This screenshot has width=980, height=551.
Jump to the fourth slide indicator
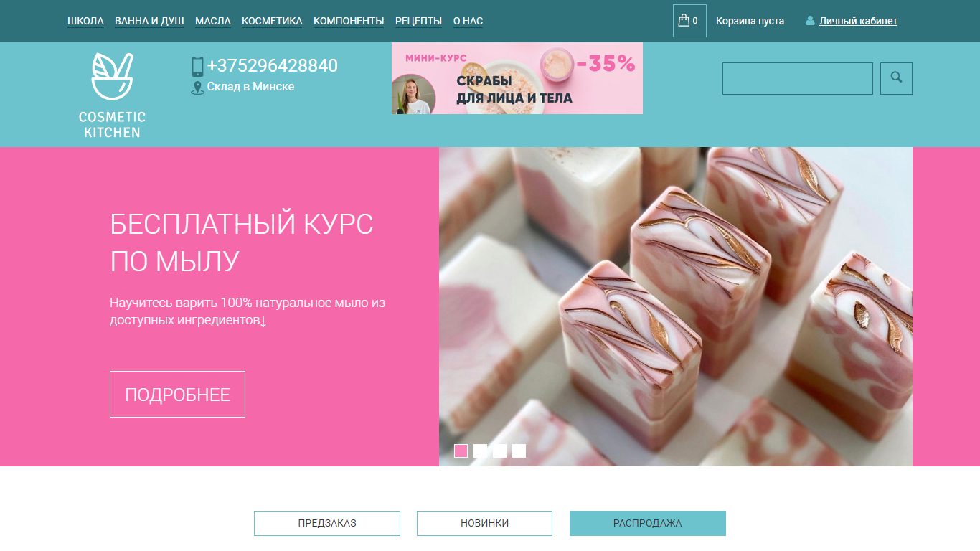[519, 451]
